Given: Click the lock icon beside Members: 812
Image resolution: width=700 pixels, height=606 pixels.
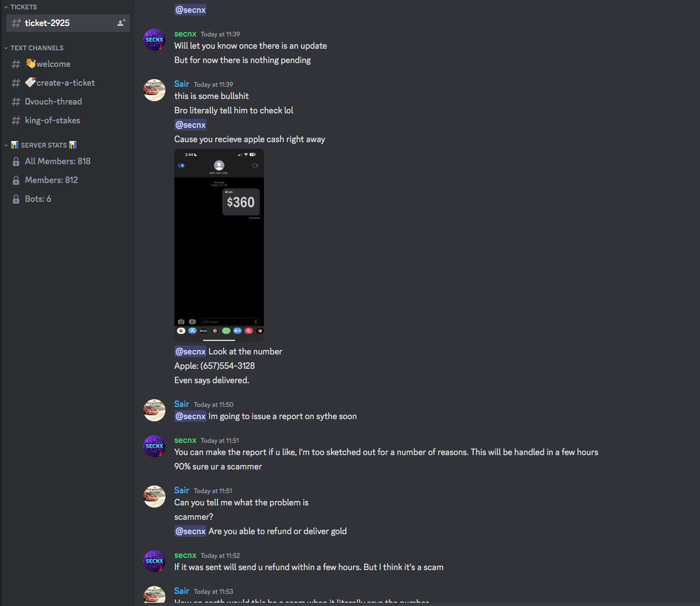Looking at the screenshot, I should [x=16, y=180].
